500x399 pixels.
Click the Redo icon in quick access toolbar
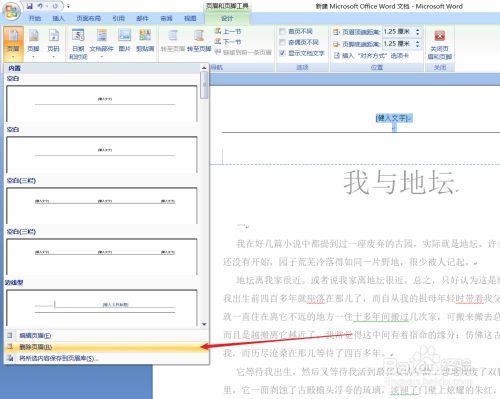click(55, 6)
